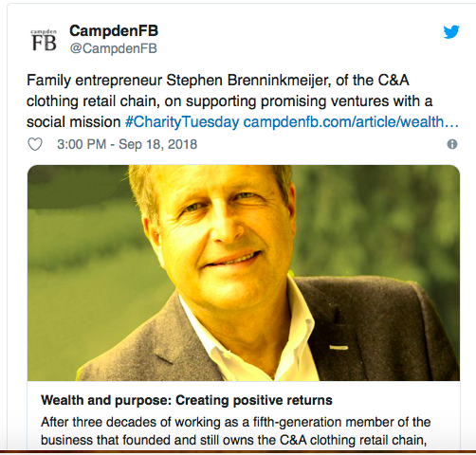Open the @CampdenFB handle link

pyautogui.click(x=113, y=48)
